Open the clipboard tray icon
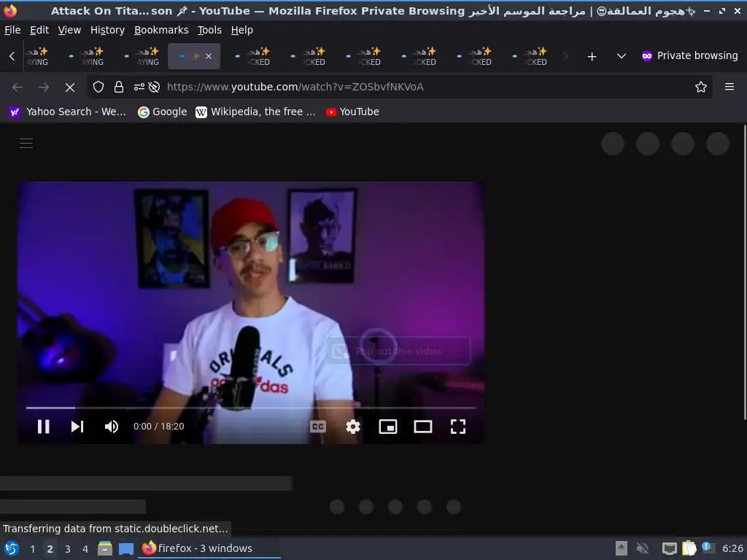This screenshot has width=747, height=560. point(689,548)
